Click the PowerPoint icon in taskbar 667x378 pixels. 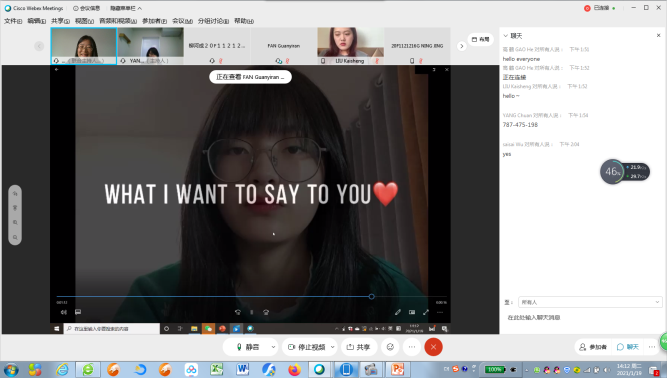pos(397,369)
